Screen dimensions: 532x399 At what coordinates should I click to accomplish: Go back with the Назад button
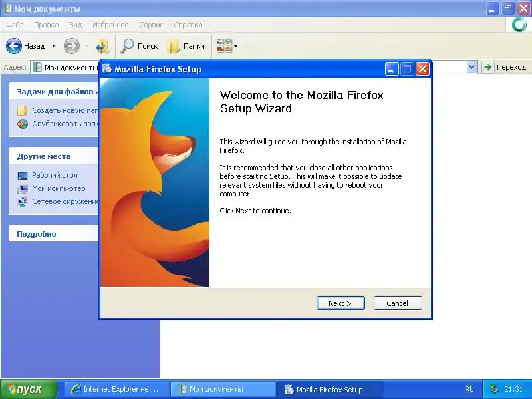click(25, 46)
